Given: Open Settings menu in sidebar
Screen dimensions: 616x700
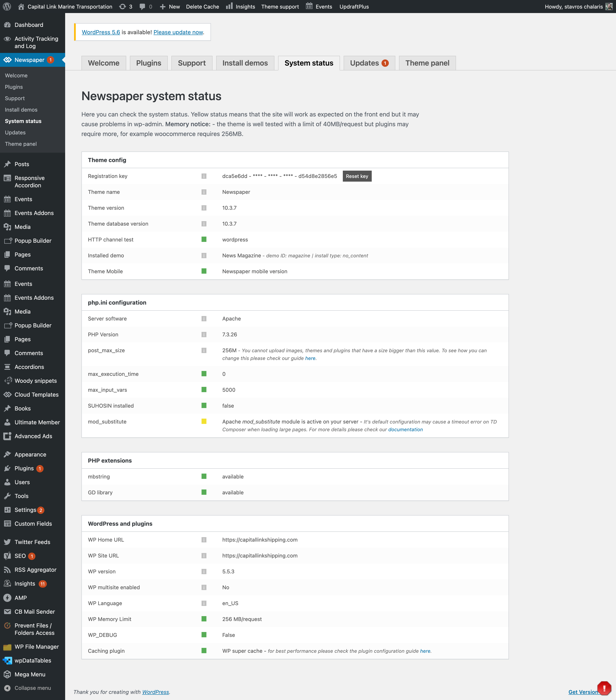Looking at the screenshot, I should 33,510.
